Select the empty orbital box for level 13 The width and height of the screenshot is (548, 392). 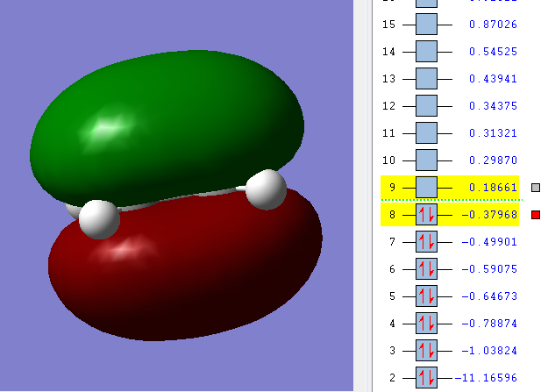(426, 79)
